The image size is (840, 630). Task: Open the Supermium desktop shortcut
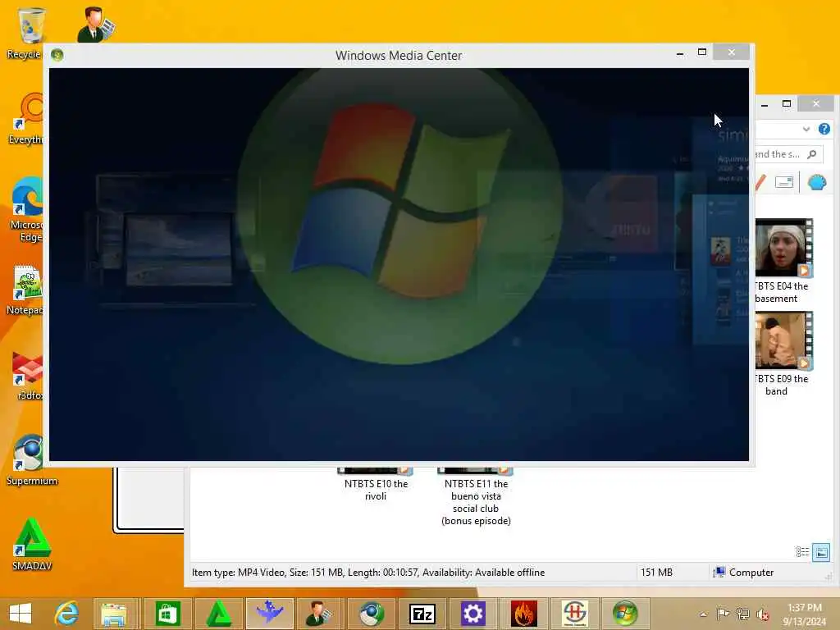click(x=29, y=453)
